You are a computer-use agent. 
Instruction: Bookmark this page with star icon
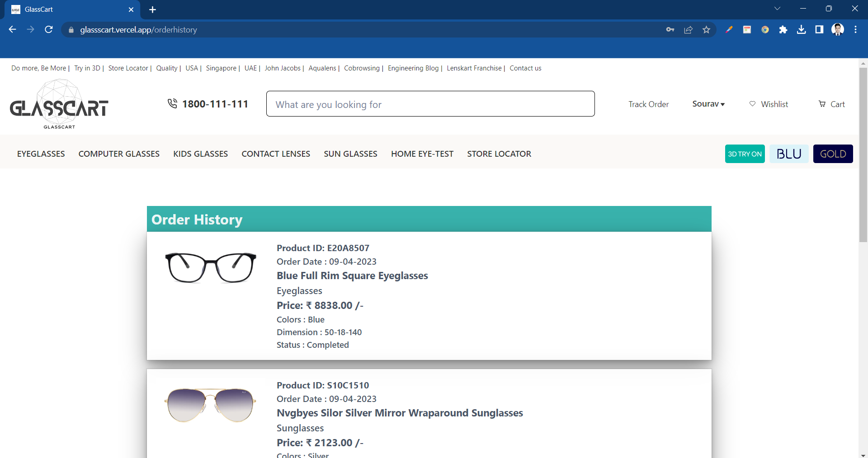tap(706, 30)
